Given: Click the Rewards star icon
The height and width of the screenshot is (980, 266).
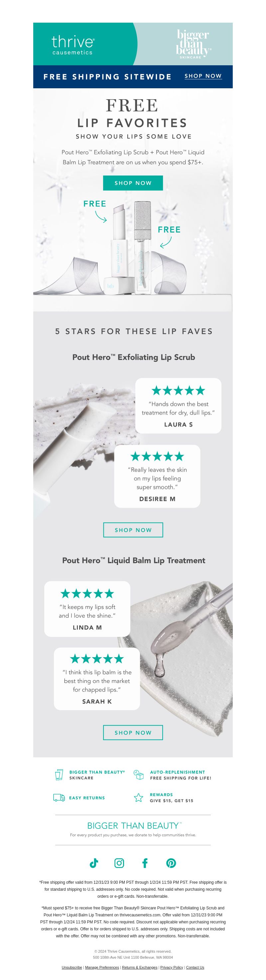Looking at the screenshot, I should click(x=139, y=797).
